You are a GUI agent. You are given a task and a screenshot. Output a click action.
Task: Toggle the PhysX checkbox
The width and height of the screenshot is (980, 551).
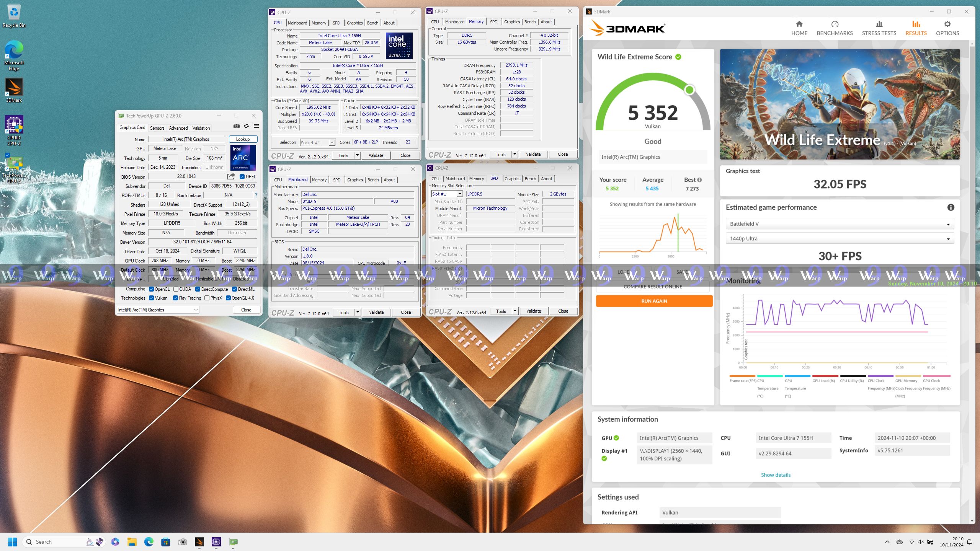[x=207, y=298]
